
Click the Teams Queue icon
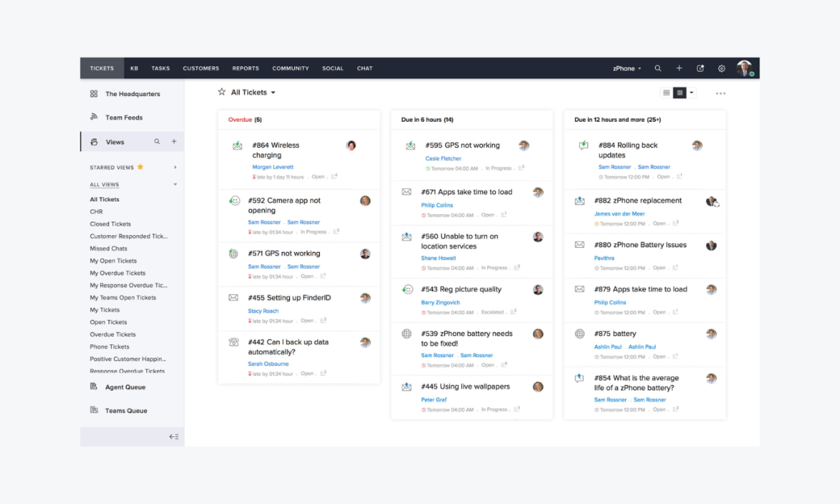[94, 410]
